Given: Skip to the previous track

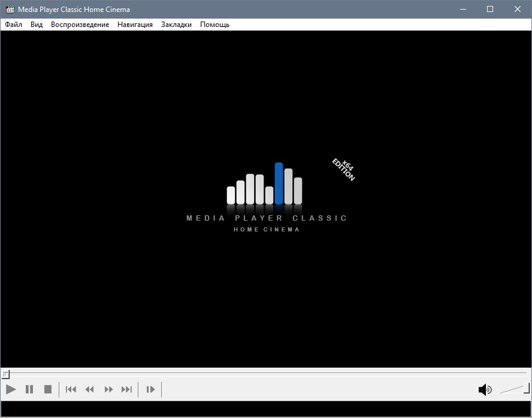Looking at the screenshot, I should (71, 389).
